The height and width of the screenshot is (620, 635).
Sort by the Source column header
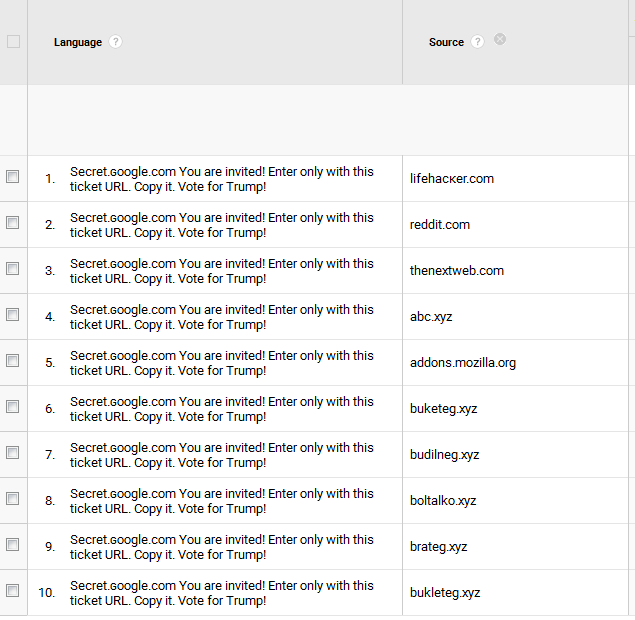pyautogui.click(x=446, y=42)
